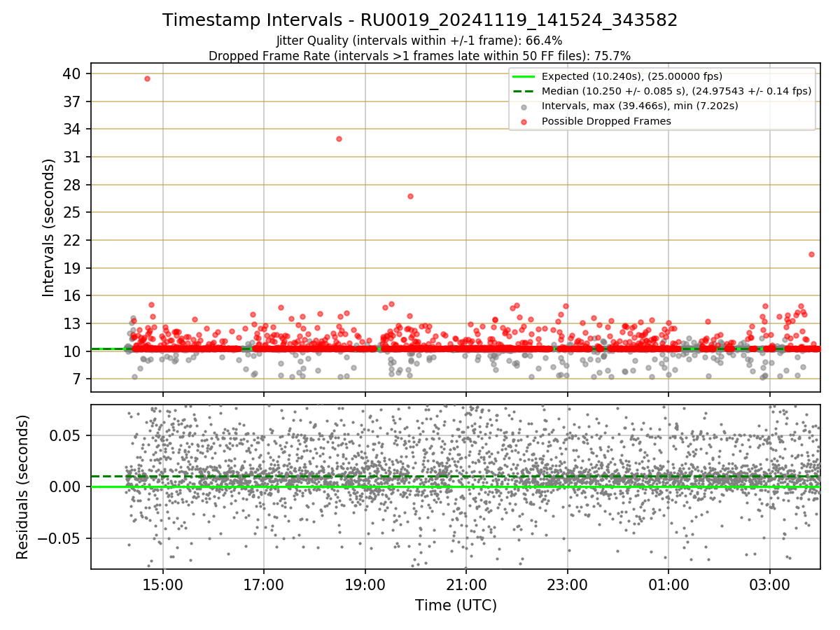
Task: Click the red point near 20.5 seconds
Action: [811, 254]
